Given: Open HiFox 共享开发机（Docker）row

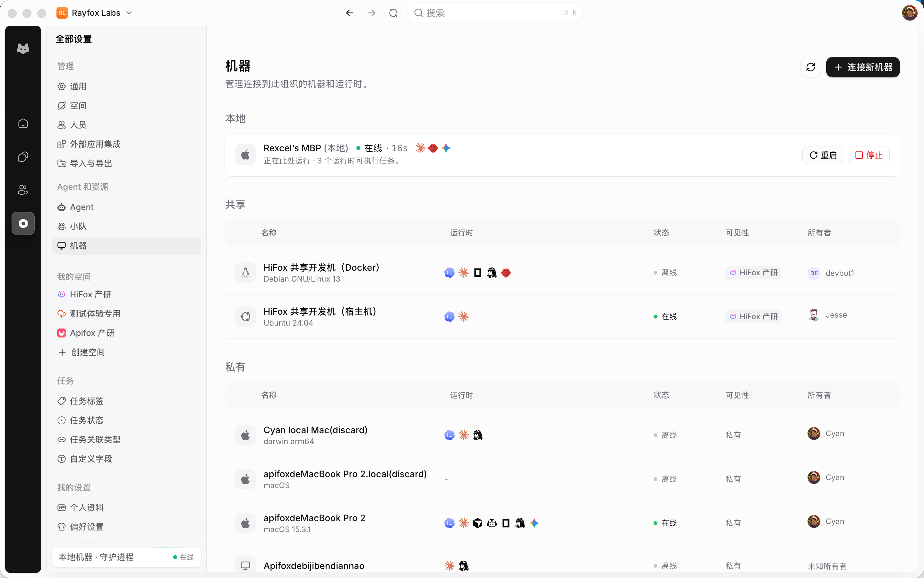Looking at the screenshot, I should click(x=562, y=273).
